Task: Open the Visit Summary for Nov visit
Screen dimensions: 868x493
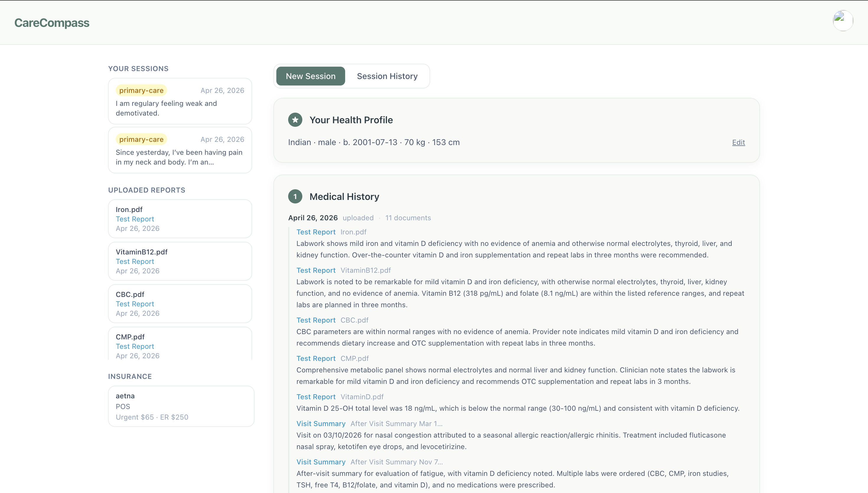Action: [321, 462]
